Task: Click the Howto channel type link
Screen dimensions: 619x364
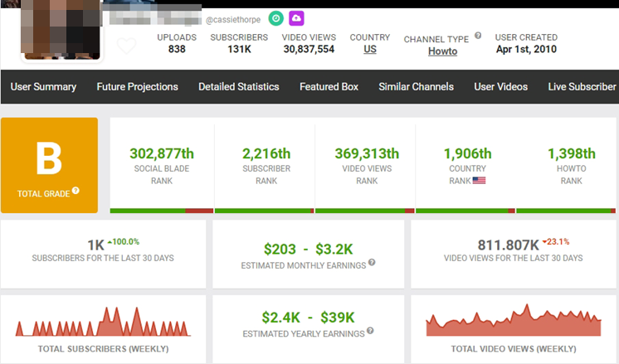Action: point(442,51)
